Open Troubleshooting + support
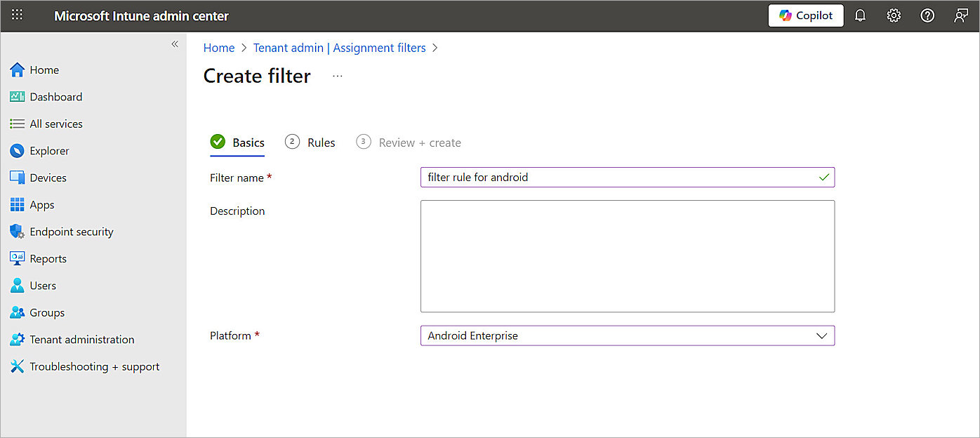 pos(93,366)
